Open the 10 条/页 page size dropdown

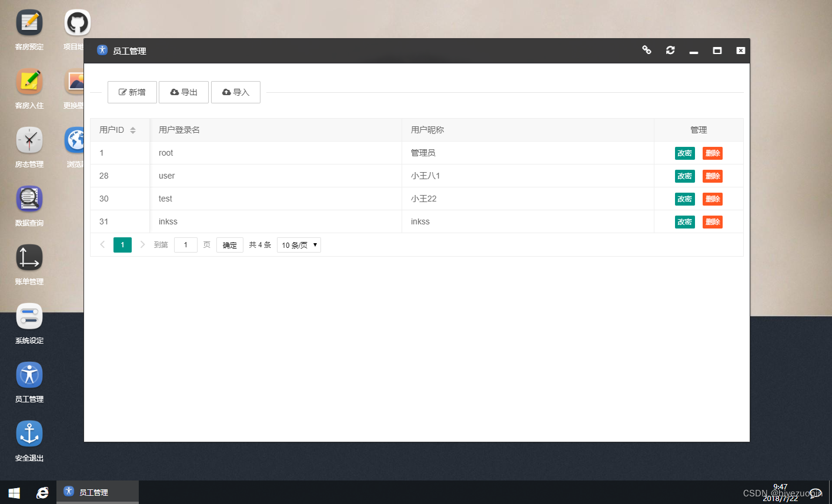(x=299, y=245)
